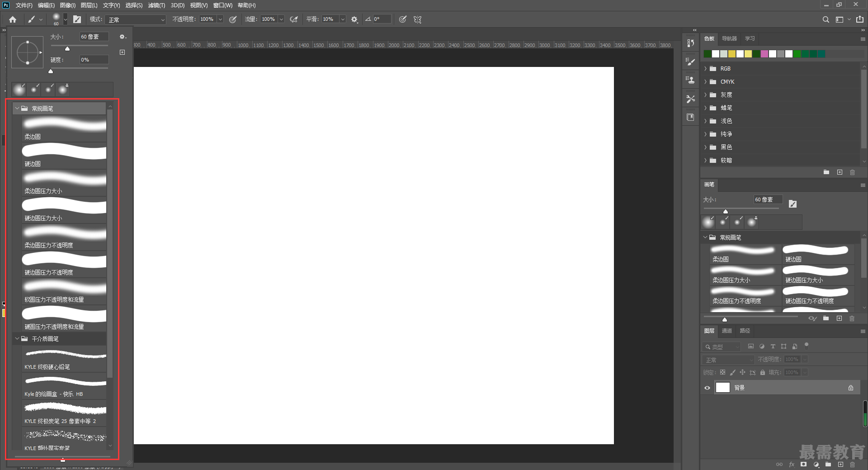Select pink color swatch in 色板 panel
Screen dimensions: 868x470
764,54
